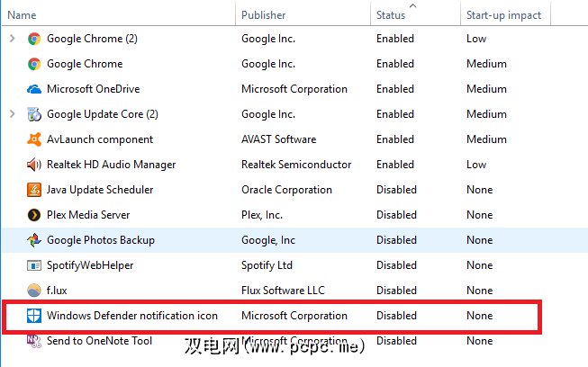Click the Google Photos Backup pinwheel icon
The width and height of the screenshot is (588, 367).
(x=34, y=240)
